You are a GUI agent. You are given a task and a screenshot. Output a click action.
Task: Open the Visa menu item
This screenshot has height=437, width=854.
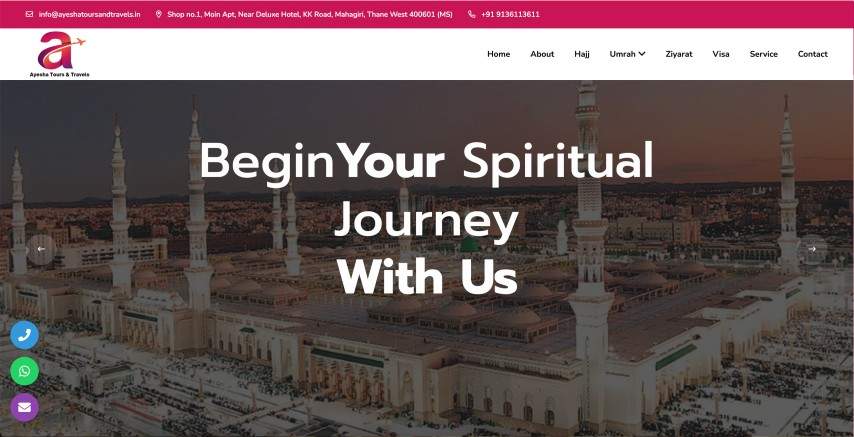pos(721,54)
